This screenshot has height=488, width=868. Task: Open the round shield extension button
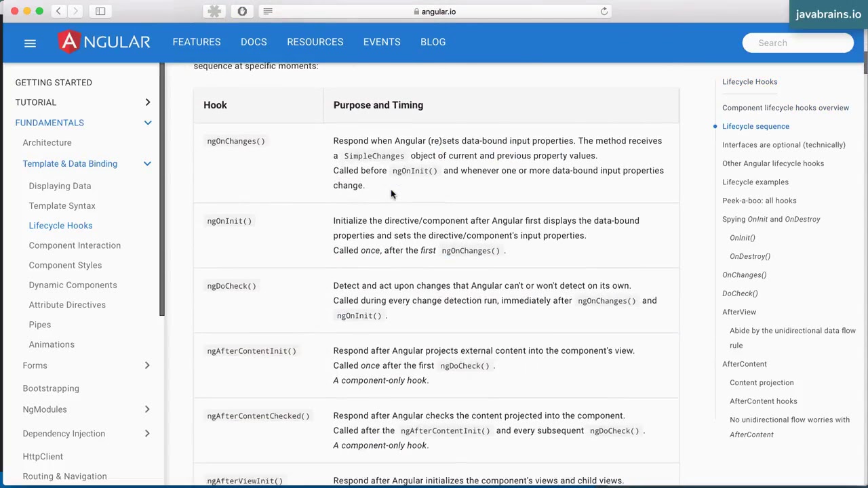tap(242, 11)
